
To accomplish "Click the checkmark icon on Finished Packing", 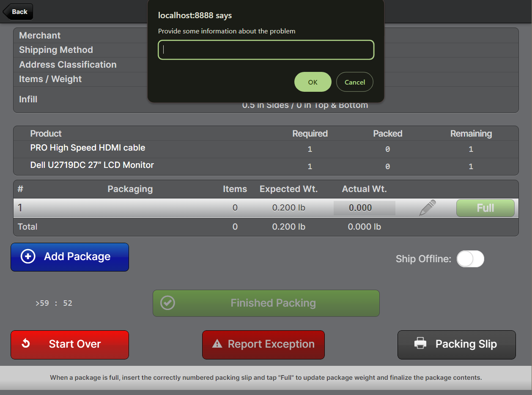I will [x=168, y=303].
